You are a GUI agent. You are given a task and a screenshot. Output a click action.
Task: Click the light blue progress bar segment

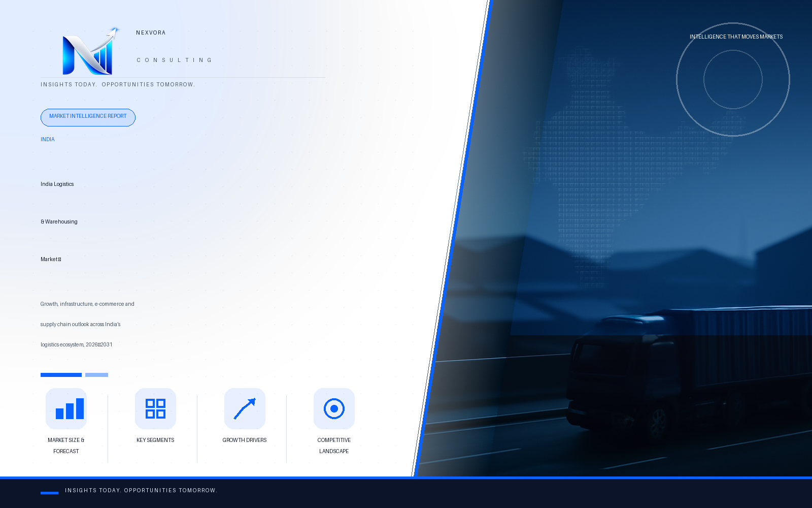(x=96, y=375)
